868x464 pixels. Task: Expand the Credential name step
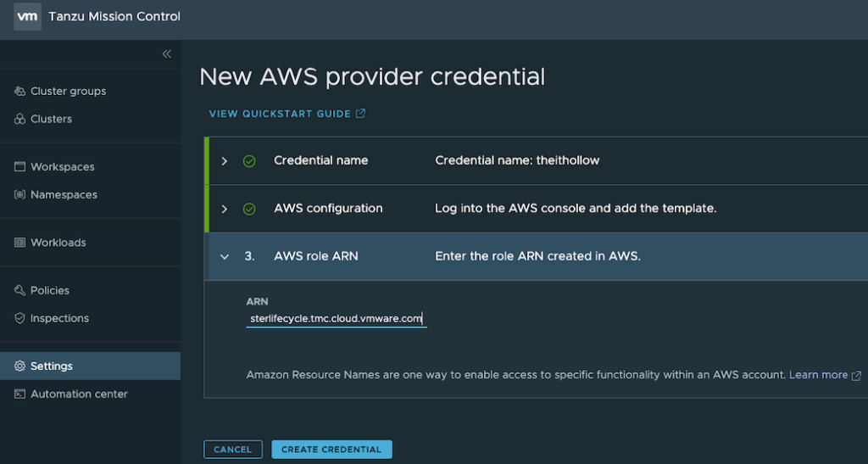coord(225,161)
